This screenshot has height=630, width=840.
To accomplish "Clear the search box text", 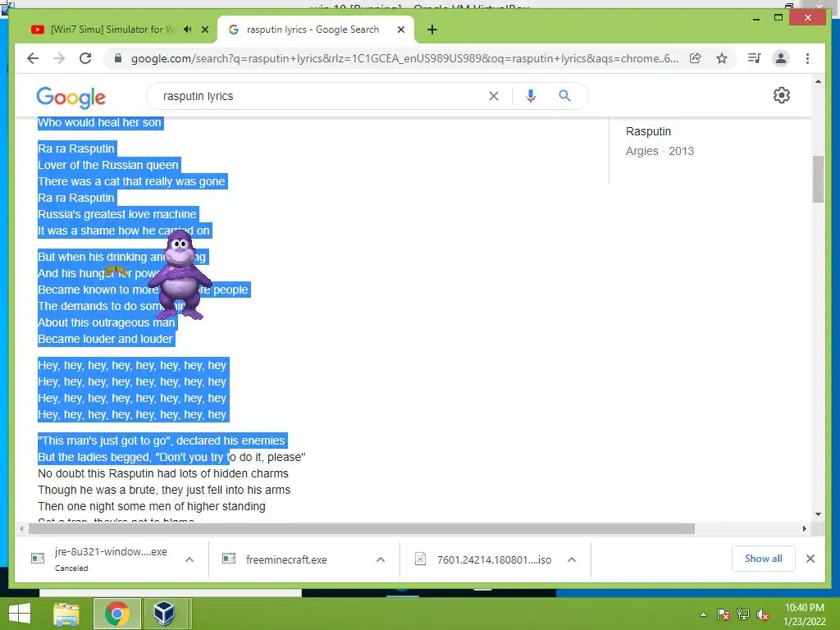I will coord(493,96).
